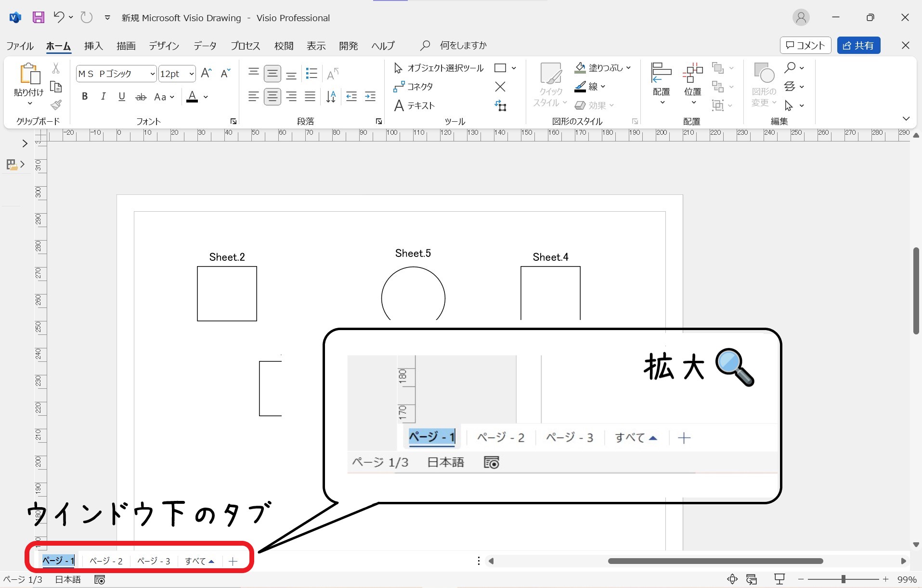This screenshot has height=588, width=922.
Task: Click the + to add a new page
Action: (233, 561)
